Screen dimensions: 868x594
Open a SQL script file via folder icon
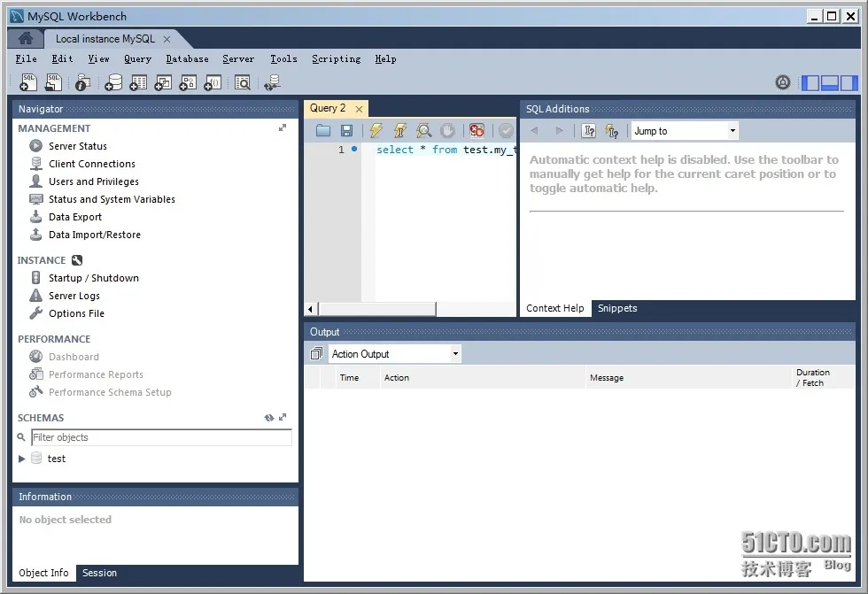click(x=323, y=130)
